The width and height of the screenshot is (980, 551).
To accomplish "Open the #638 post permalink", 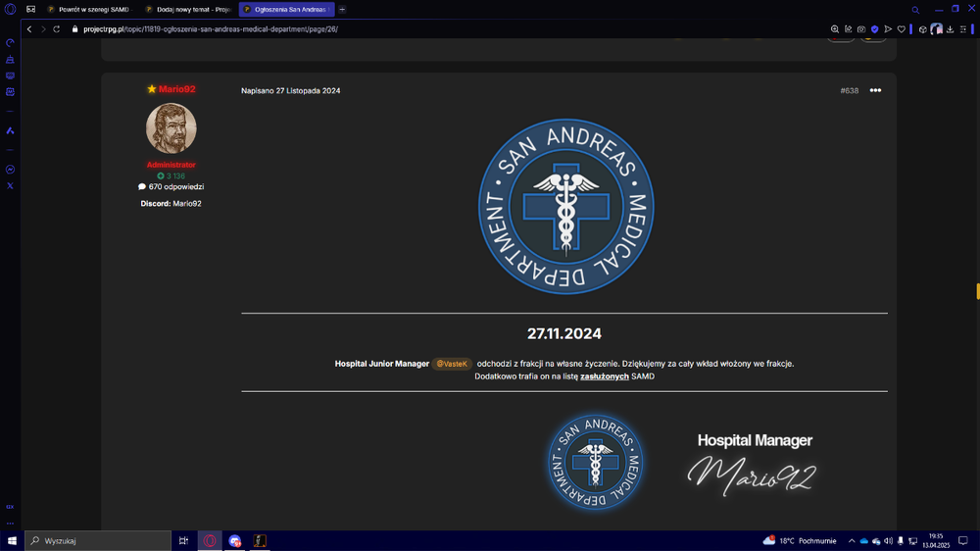I will 850,90.
